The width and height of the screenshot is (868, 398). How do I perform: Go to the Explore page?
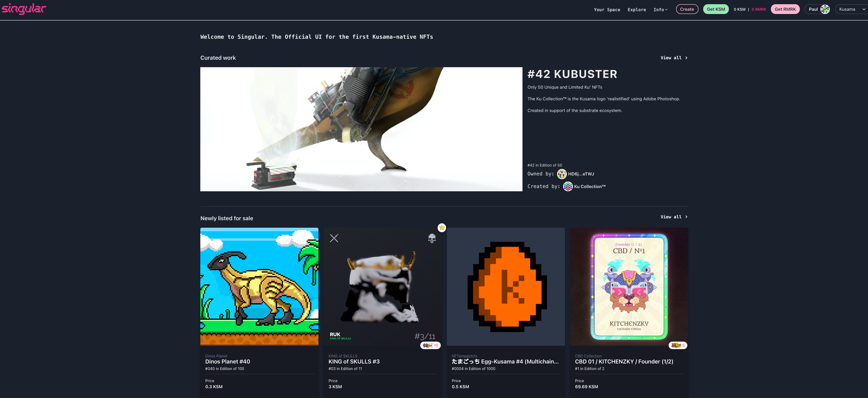pyautogui.click(x=636, y=10)
